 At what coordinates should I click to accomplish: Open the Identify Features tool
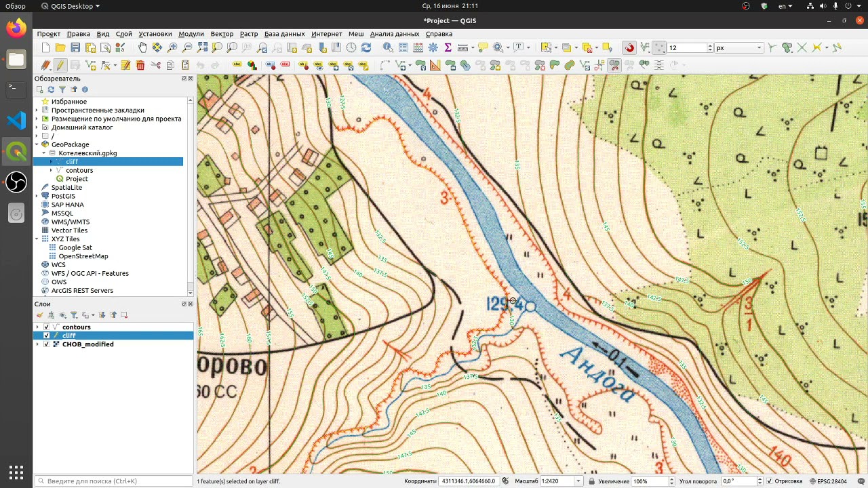[388, 47]
